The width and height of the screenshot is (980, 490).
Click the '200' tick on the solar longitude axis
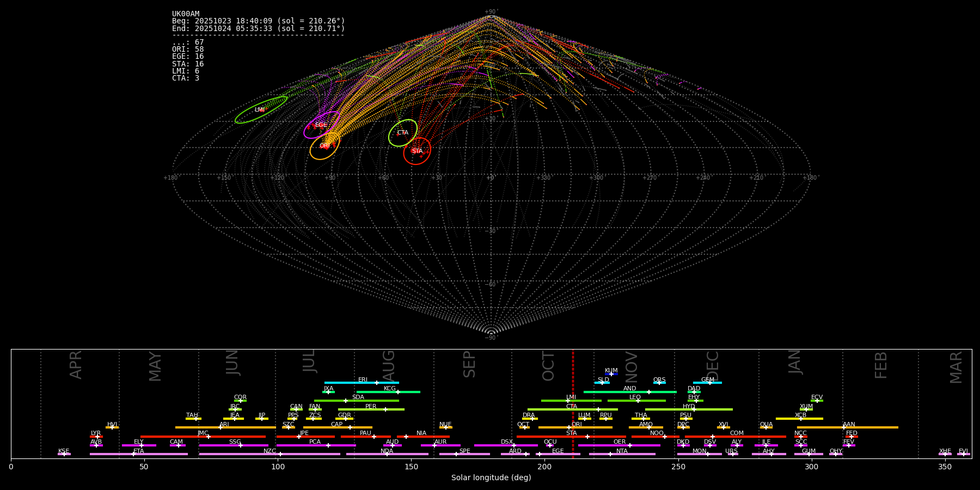coord(544,467)
